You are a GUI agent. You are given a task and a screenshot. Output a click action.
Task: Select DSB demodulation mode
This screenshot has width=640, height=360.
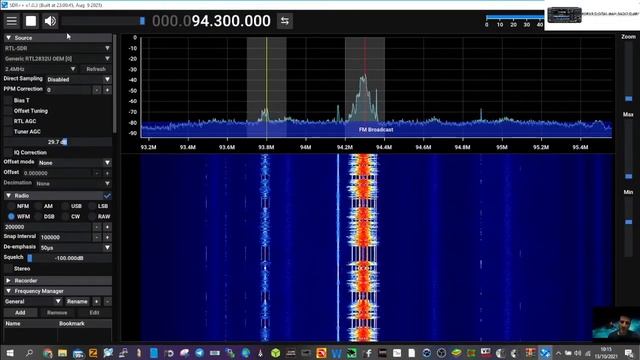coord(38,217)
